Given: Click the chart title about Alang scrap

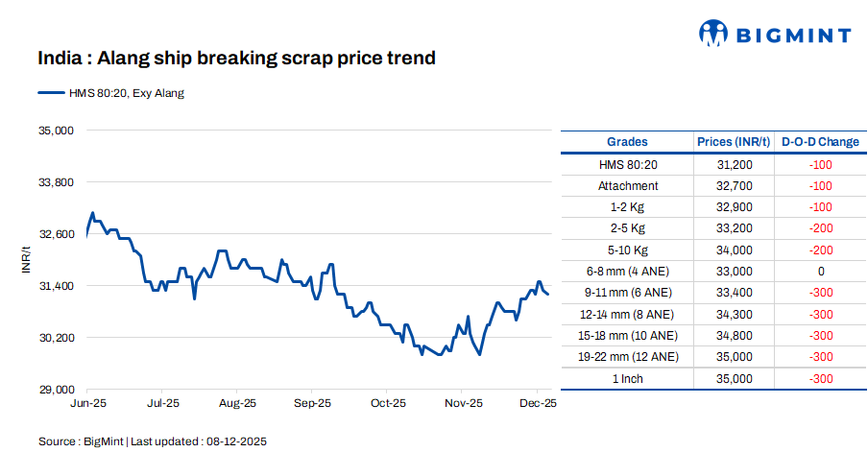Looking at the screenshot, I should pos(237,59).
